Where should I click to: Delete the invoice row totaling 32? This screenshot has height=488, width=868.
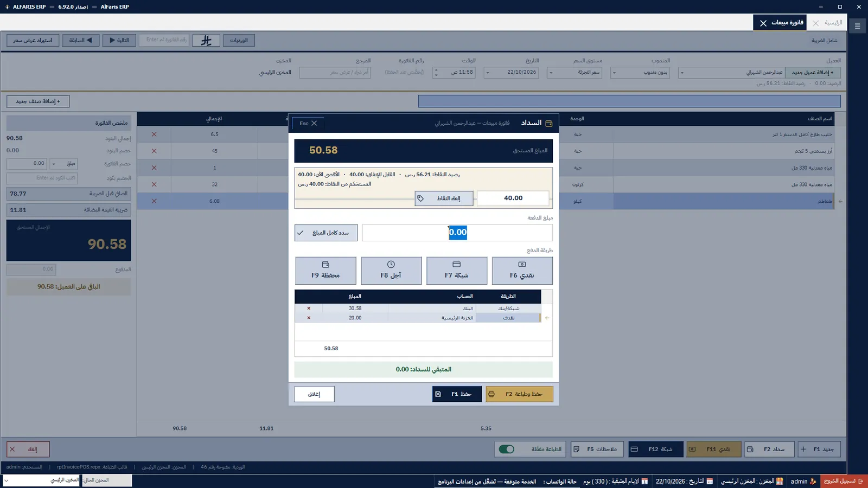pos(154,184)
